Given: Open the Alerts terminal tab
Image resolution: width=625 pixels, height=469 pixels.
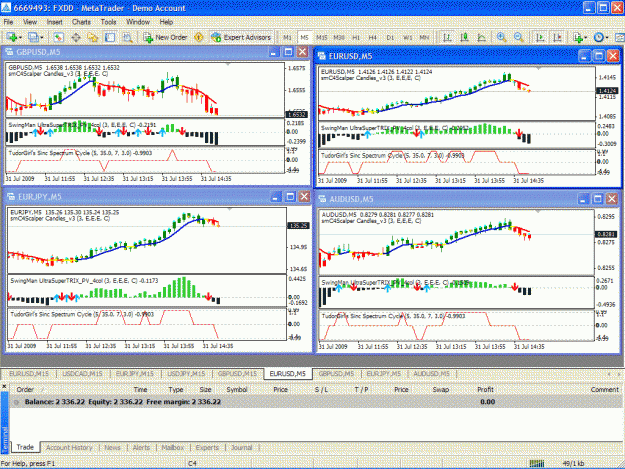Looking at the screenshot, I should pyautogui.click(x=141, y=447).
